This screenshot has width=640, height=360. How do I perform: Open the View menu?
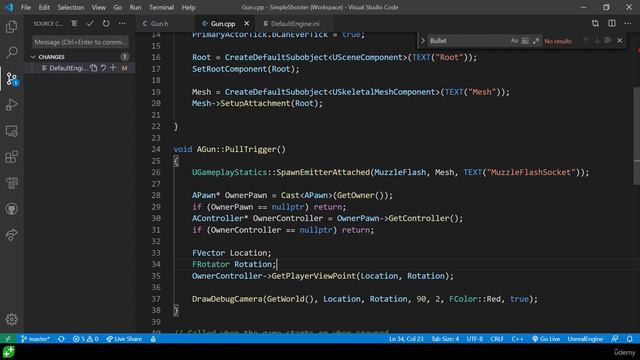click(x=98, y=7)
